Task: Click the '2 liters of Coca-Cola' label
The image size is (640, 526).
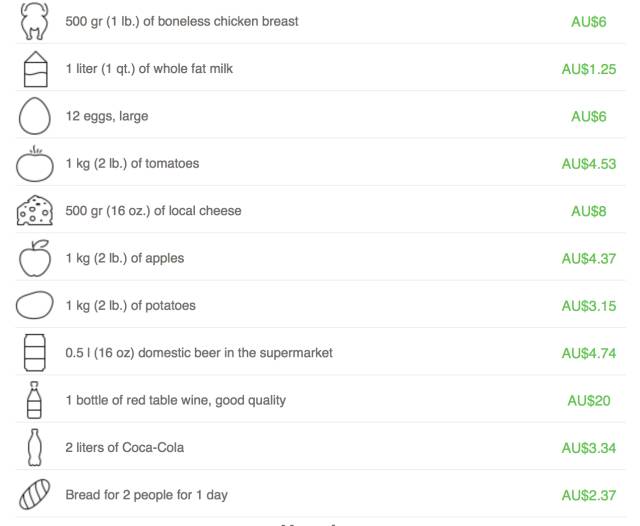Action: pyautogui.click(x=124, y=448)
